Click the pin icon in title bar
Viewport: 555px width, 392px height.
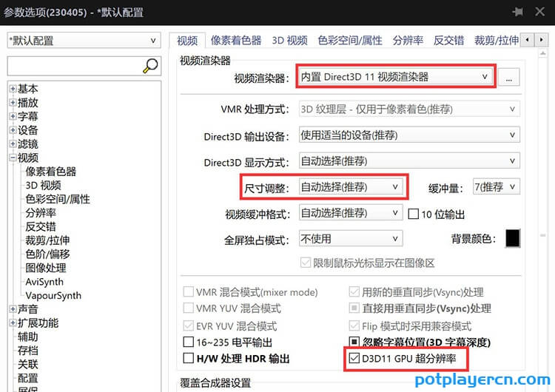point(517,13)
